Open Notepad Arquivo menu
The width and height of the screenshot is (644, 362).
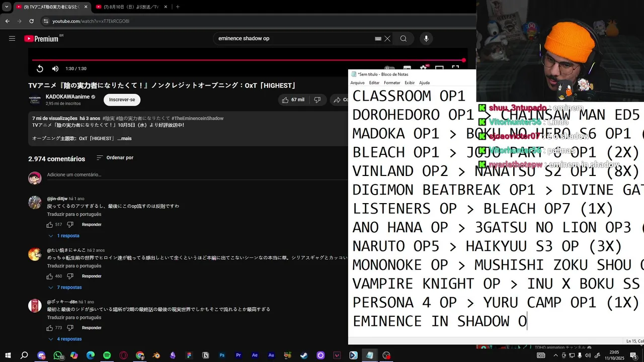pos(357,82)
